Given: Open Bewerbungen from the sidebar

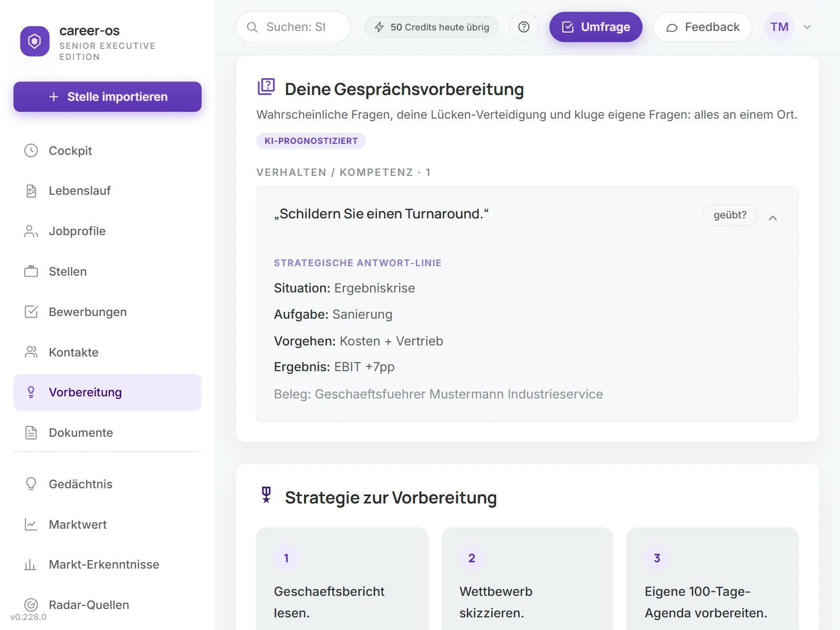Looking at the screenshot, I should pyautogui.click(x=108, y=312).
